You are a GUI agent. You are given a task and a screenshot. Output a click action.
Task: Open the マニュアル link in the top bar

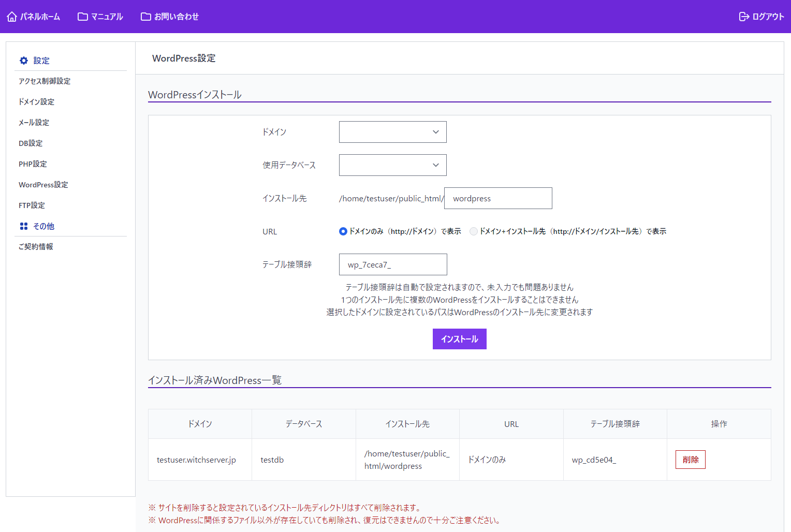(100, 17)
